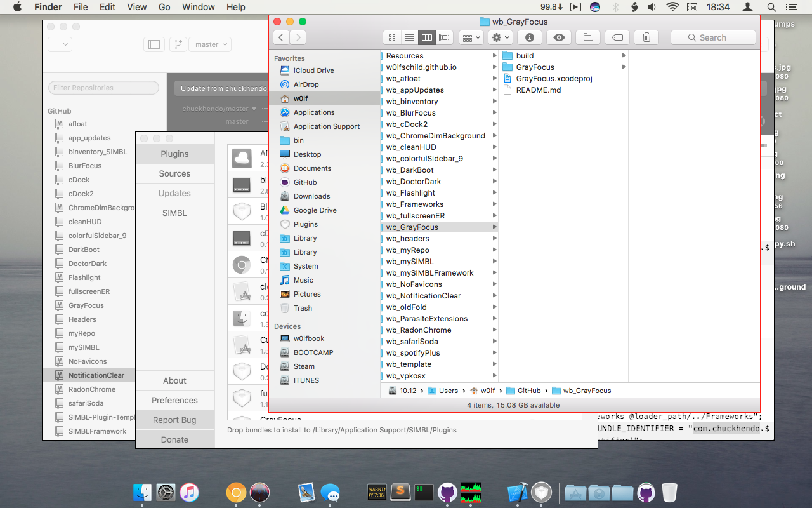
Task: Launch Xcode from the Dock
Action: click(x=518, y=491)
